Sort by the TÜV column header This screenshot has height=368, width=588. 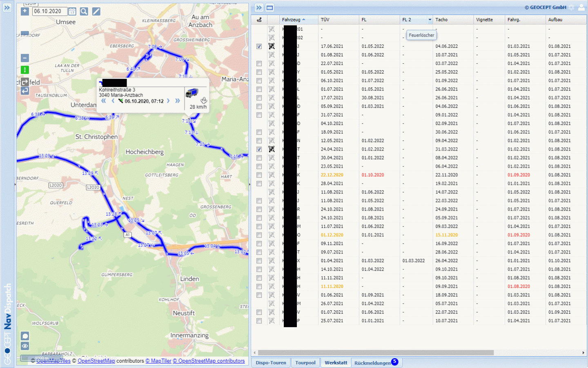coord(325,20)
